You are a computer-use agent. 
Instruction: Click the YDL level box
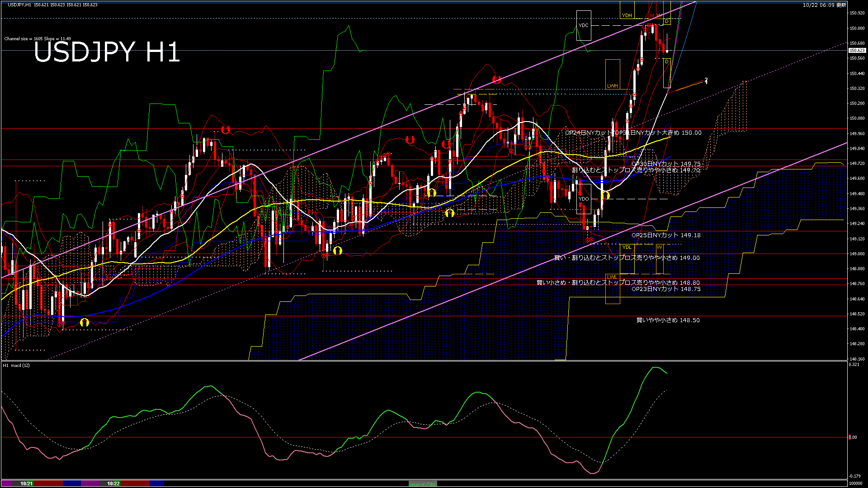click(x=627, y=247)
